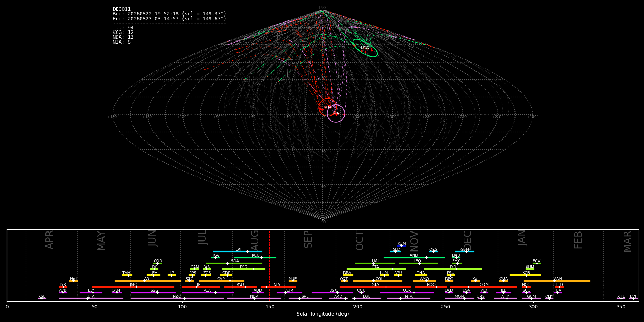Click the HYD shower label in the timeline
Image resolution: width=644 pixels, height=322 pixels.
point(452,267)
